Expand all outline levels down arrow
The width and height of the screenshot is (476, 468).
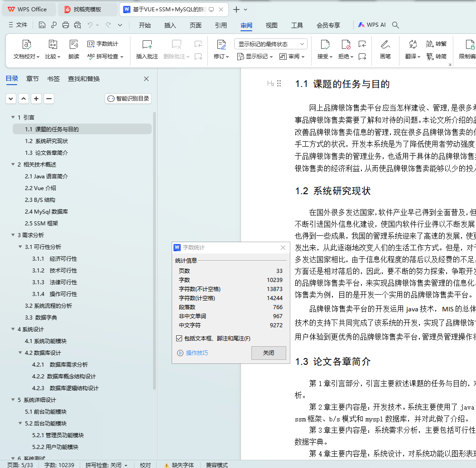point(11,99)
